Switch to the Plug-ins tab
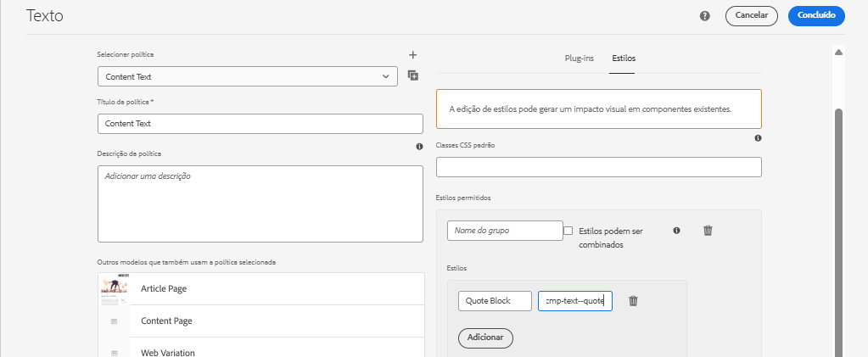The height and width of the screenshot is (357, 868). point(579,59)
